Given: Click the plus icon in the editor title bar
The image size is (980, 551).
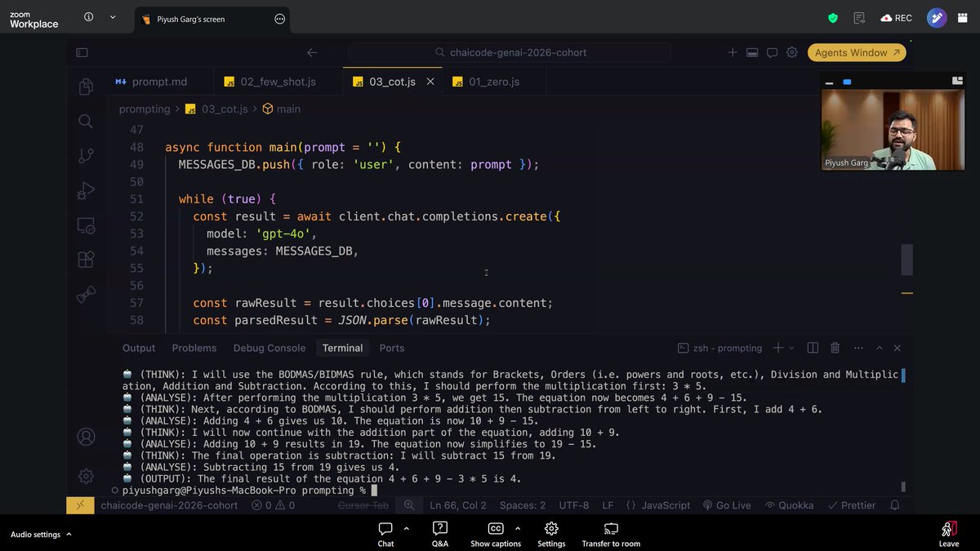Looking at the screenshot, I should pyautogui.click(x=733, y=52).
